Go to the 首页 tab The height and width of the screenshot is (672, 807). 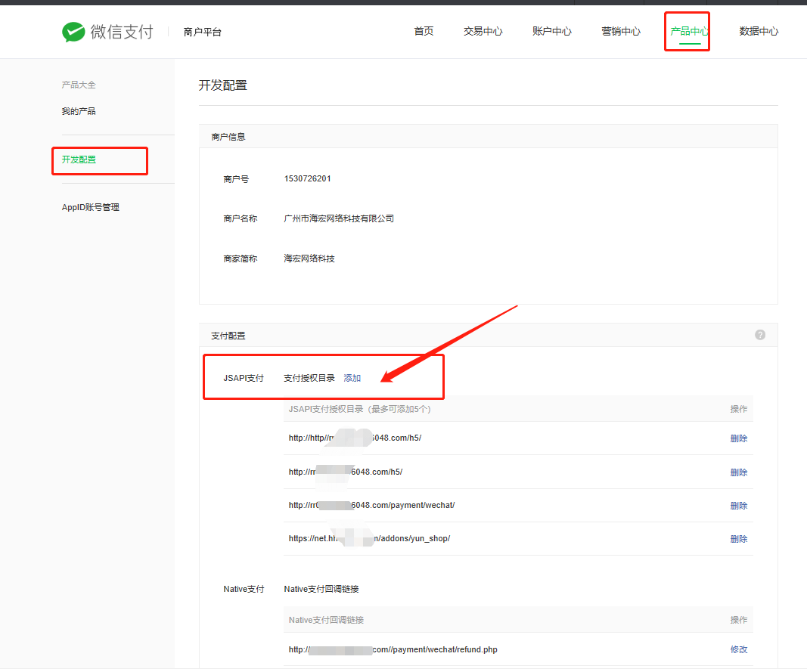point(424,32)
